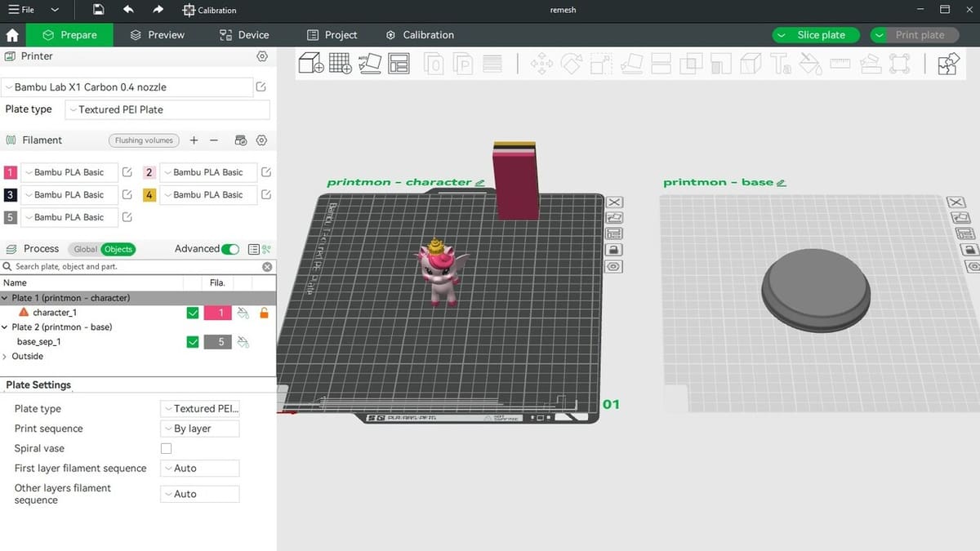
Task: Click the AMS sync filament icon
Action: [x=241, y=140]
